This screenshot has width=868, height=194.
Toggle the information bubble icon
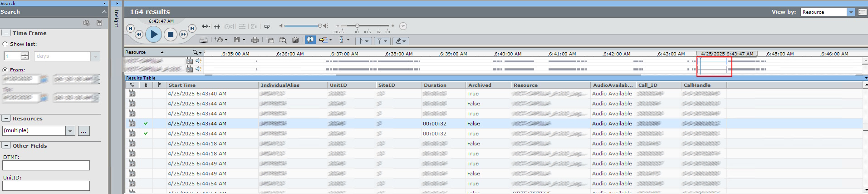point(310,40)
